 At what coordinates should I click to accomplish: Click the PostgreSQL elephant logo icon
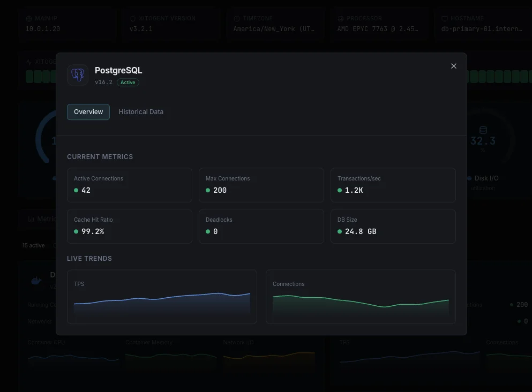(78, 75)
